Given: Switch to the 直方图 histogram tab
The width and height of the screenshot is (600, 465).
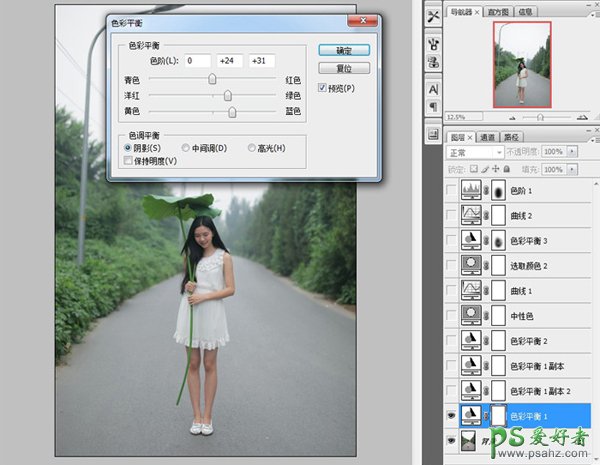Looking at the screenshot, I should point(500,12).
